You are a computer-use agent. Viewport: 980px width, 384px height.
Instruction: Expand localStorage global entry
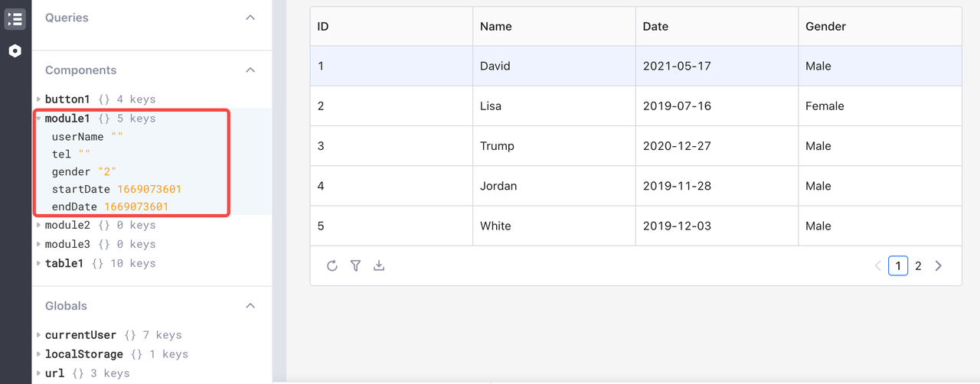click(39, 354)
